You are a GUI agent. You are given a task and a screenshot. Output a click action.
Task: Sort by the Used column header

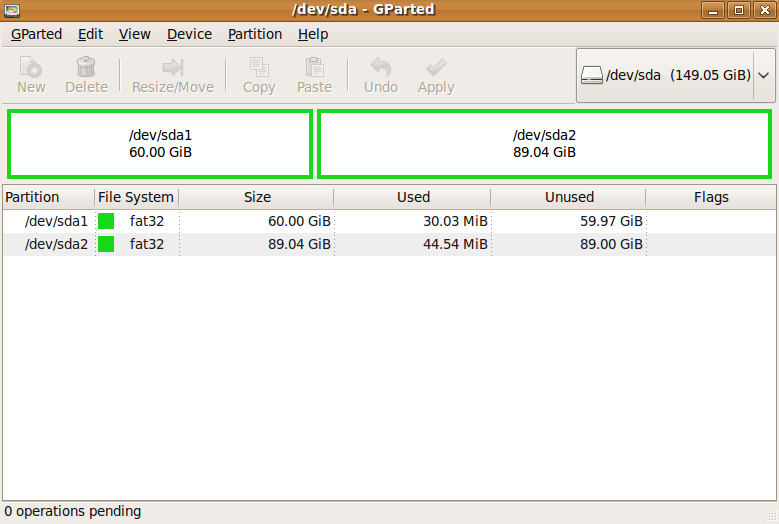tap(412, 197)
